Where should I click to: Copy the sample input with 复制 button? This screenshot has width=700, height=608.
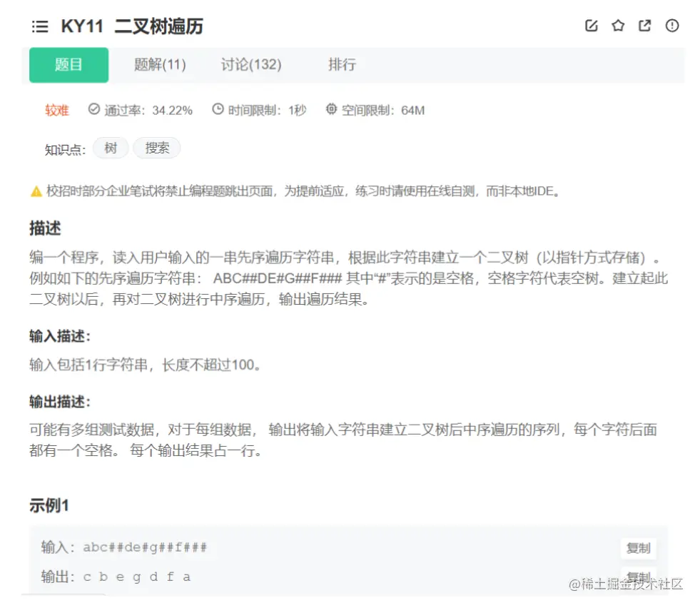tap(639, 548)
